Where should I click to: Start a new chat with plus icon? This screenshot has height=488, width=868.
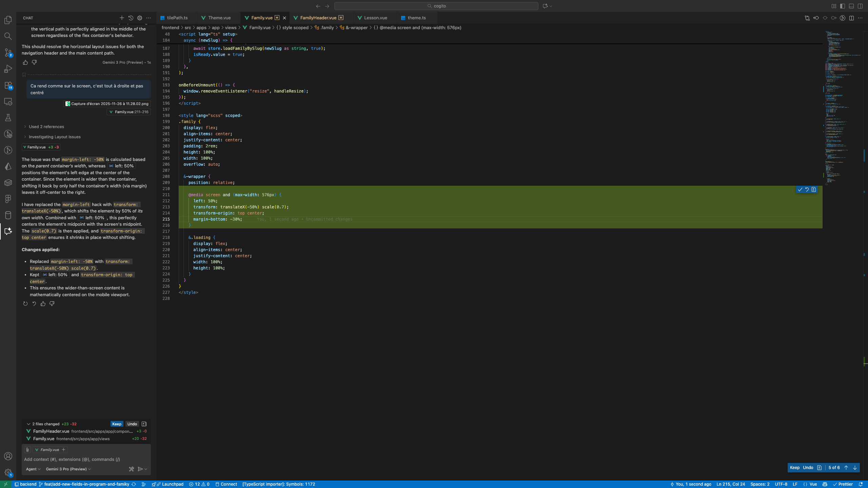click(x=122, y=18)
